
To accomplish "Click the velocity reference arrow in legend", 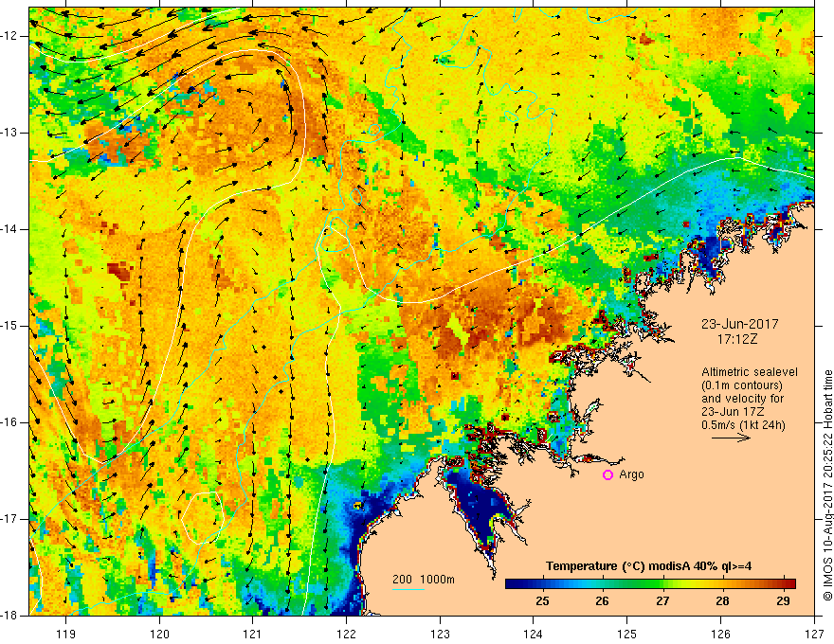I will click(x=731, y=438).
